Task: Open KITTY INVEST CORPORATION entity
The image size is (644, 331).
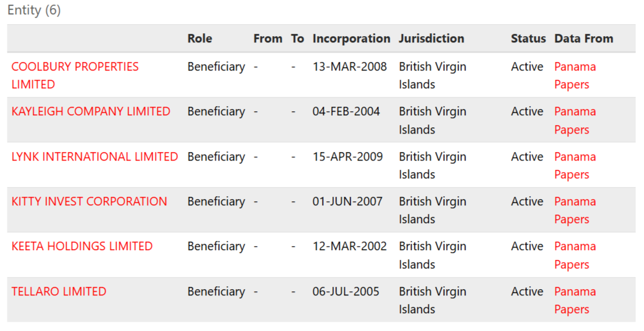Action: pos(89,201)
